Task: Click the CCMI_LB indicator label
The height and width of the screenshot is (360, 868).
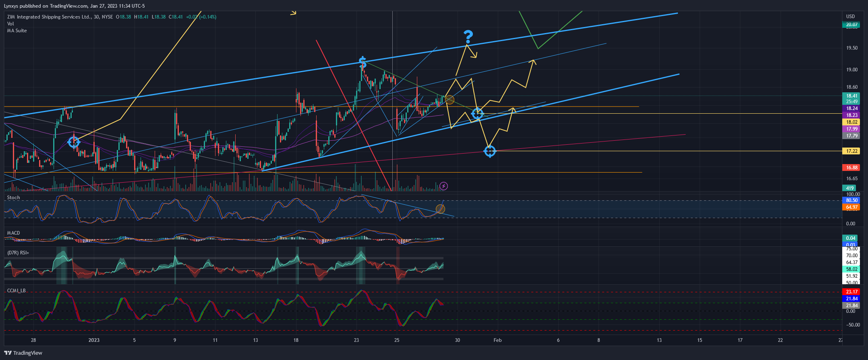Action: 17,291
